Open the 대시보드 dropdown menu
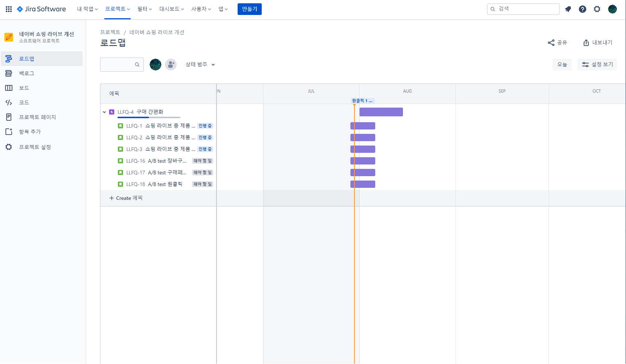The image size is (626, 364). point(172,9)
